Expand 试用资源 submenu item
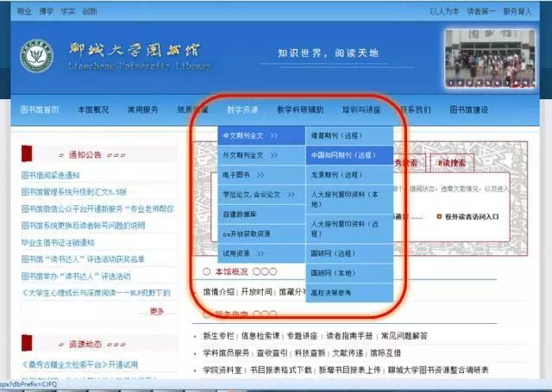This screenshot has height=392, width=552. 261,253
